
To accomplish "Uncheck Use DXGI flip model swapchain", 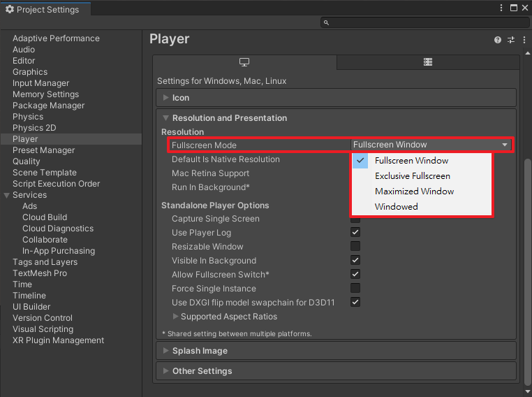I will (x=355, y=302).
